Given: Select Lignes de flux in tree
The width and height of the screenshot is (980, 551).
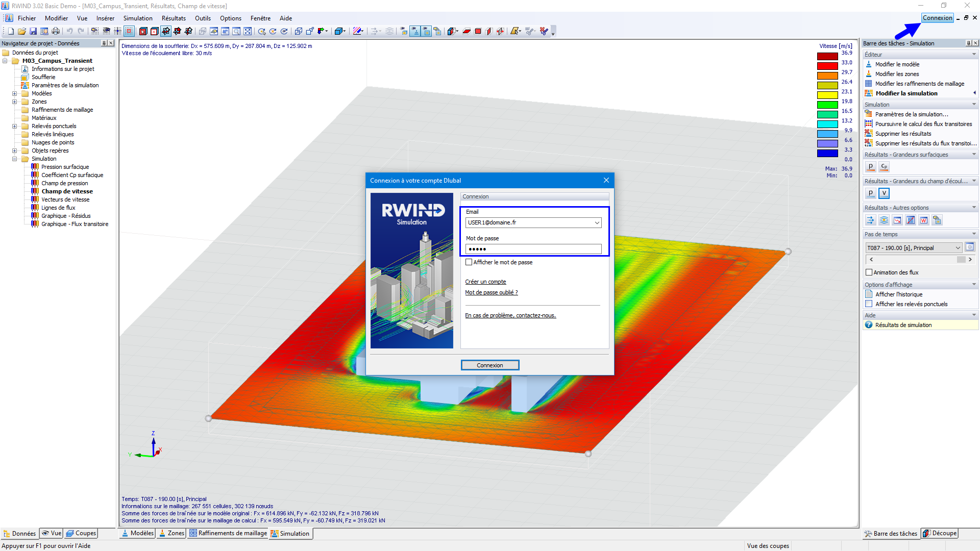Looking at the screenshot, I should (58, 208).
